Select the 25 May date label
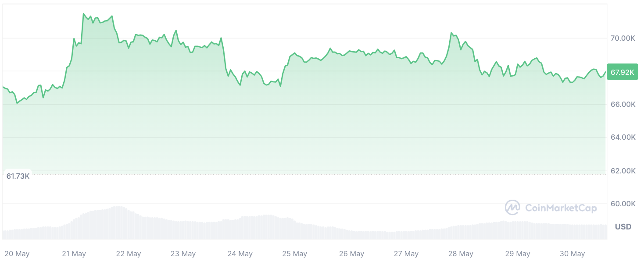The width and height of the screenshot is (644, 268). click(x=294, y=254)
